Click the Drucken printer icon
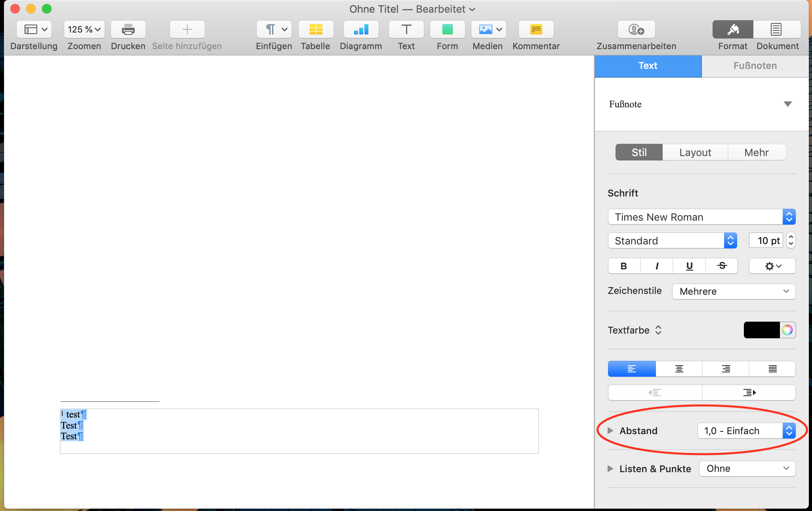 pyautogui.click(x=128, y=30)
